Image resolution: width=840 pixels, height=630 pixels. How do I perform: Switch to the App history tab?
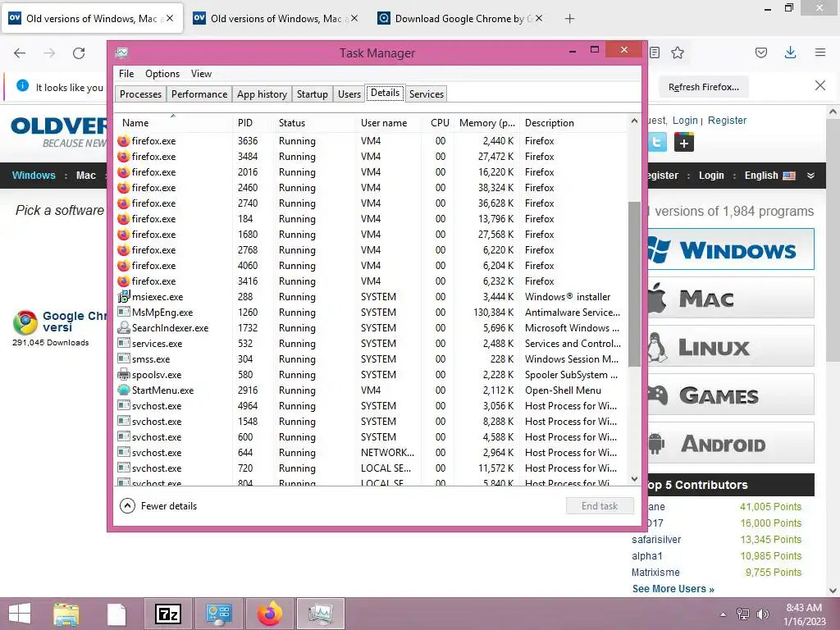[262, 94]
